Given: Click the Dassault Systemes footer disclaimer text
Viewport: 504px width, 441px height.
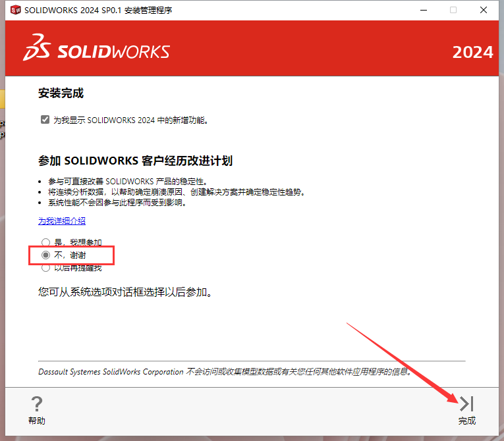Looking at the screenshot, I should tap(224, 372).
